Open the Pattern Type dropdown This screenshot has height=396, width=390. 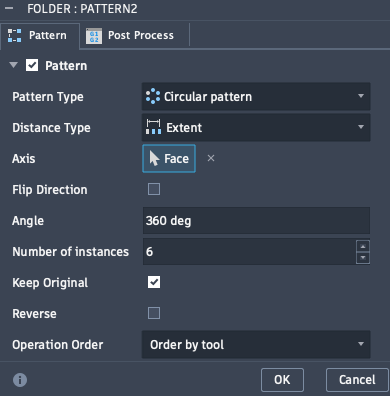pyautogui.click(x=256, y=96)
